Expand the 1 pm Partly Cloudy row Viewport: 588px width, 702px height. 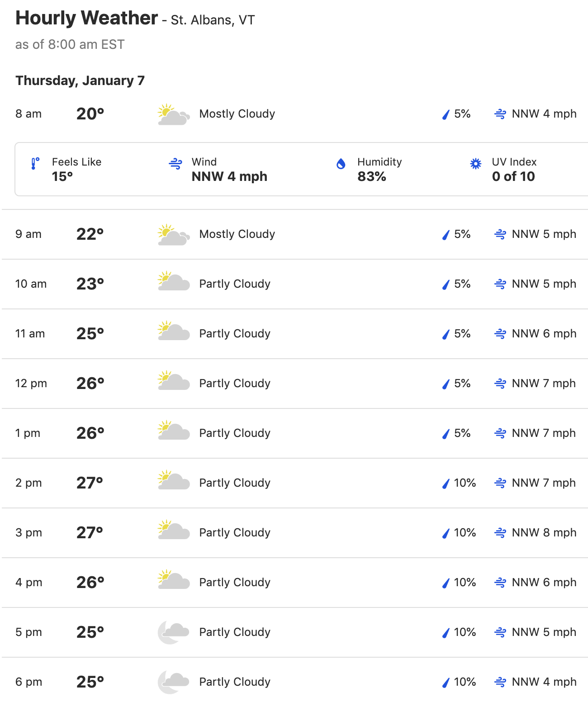click(x=295, y=433)
